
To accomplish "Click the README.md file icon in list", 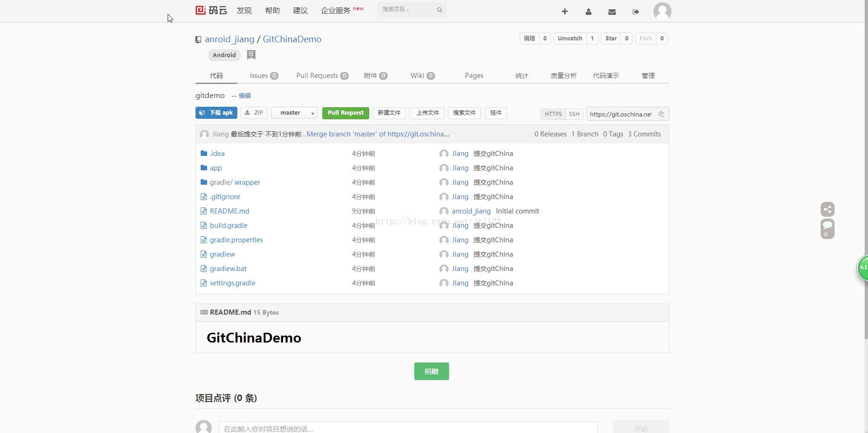I will [x=203, y=211].
